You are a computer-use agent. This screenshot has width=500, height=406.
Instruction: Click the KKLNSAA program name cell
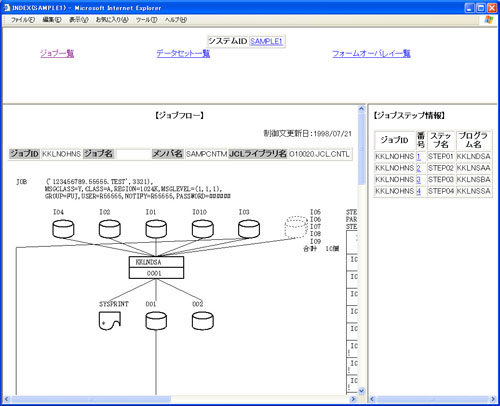coord(474,168)
